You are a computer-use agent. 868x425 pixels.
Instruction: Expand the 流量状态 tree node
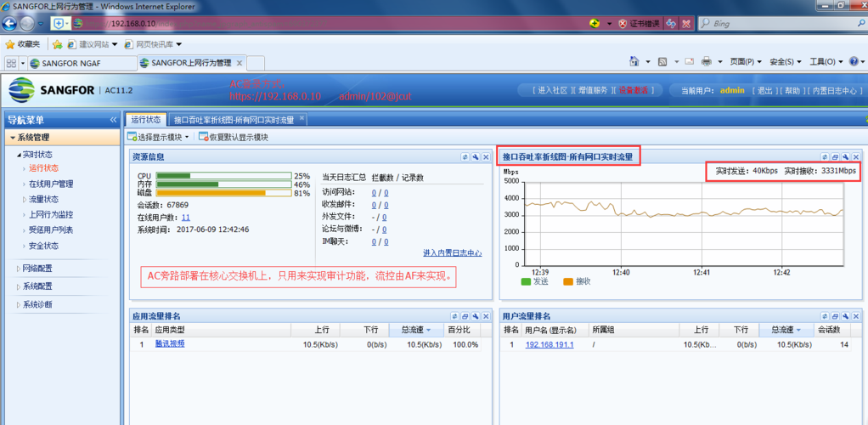click(x=25, y=200)
